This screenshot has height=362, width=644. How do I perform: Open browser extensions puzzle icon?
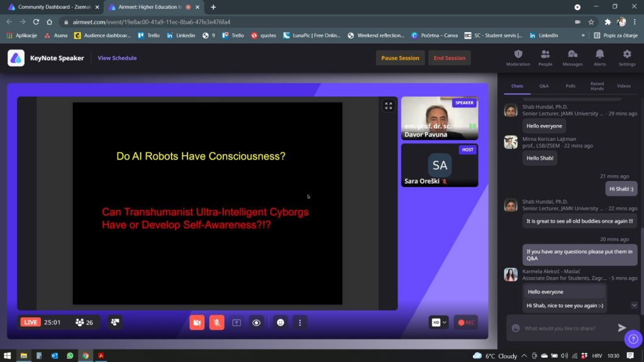(x=608, y=22)
